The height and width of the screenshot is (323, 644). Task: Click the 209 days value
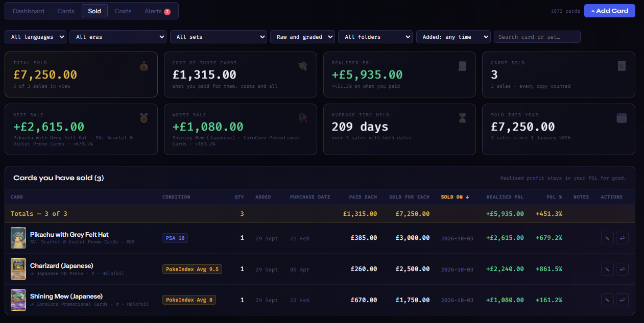pos(360,127)
